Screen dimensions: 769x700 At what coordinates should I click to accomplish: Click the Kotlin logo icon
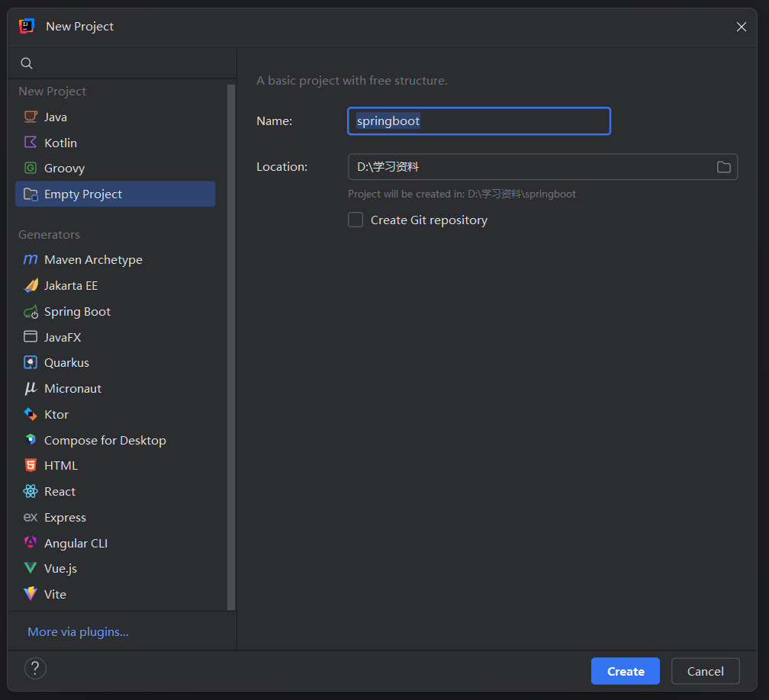pyautogui.click(x=31, y=142)
